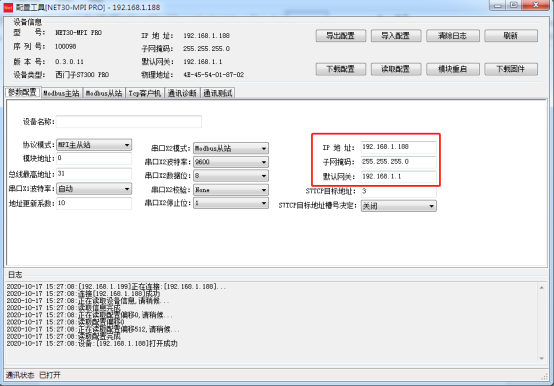Click the 地址更新系数 field containing 10
The height and width of the screenshot is (386, 554).
pyautogui.click(x=94, y=203)
